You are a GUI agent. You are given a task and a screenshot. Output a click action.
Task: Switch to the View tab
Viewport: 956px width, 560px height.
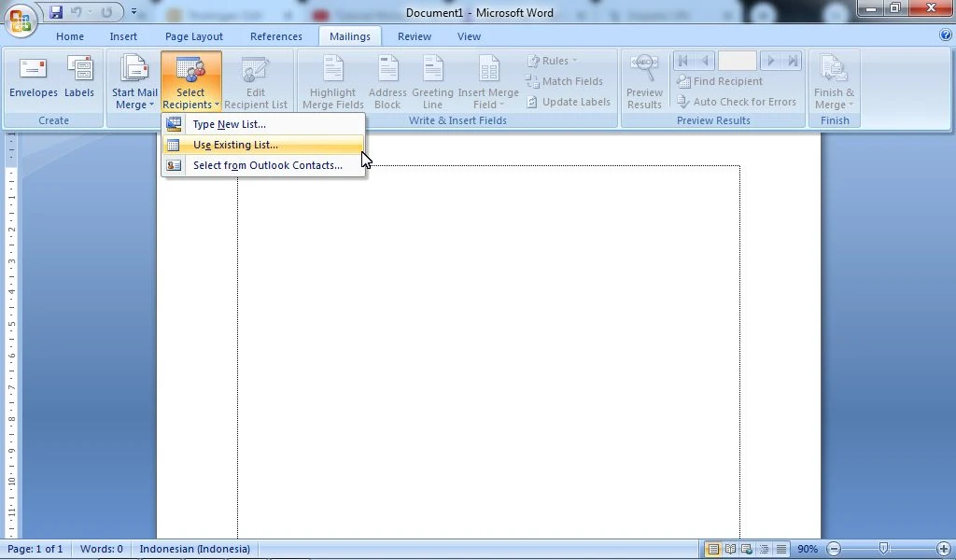[x=469, y=36]
